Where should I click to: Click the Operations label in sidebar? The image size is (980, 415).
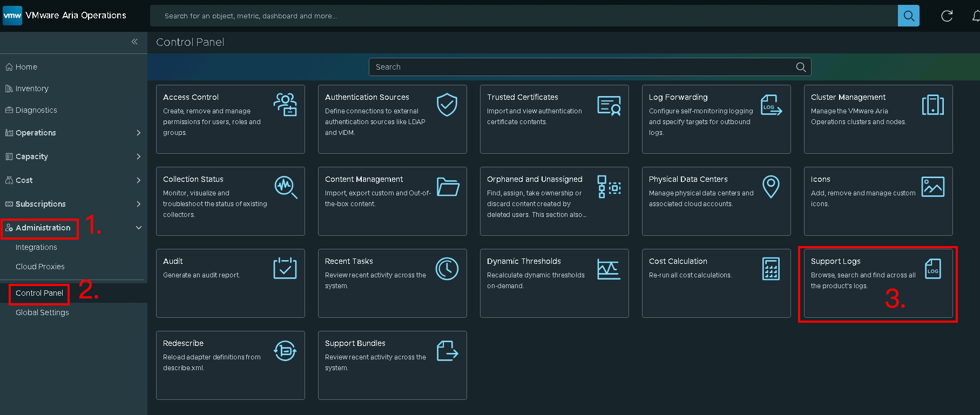pos(36,133)
